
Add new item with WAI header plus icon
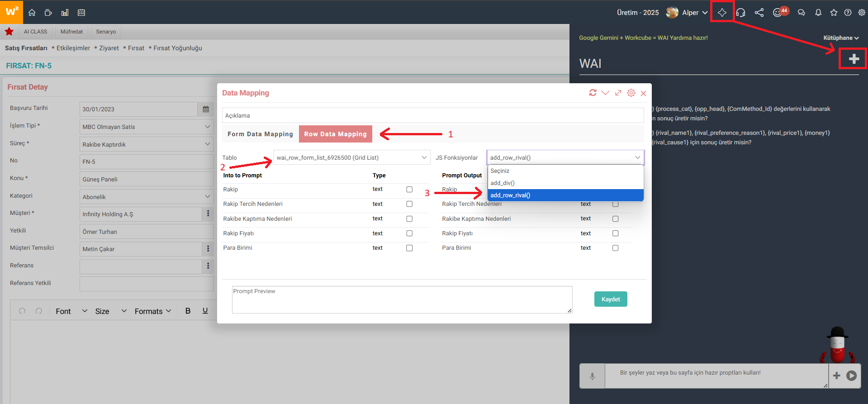tap(854, 59)
